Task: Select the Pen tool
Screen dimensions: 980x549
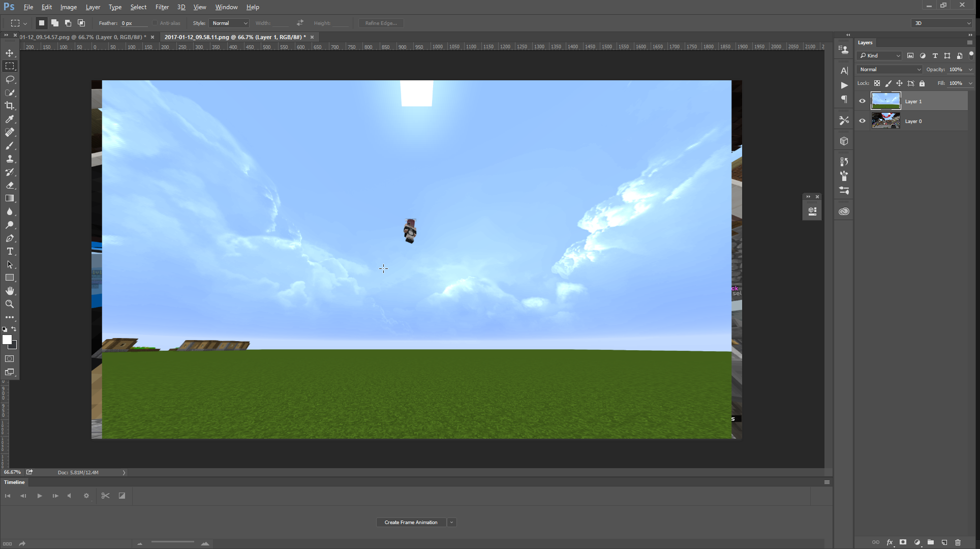Action: (10, 238)
